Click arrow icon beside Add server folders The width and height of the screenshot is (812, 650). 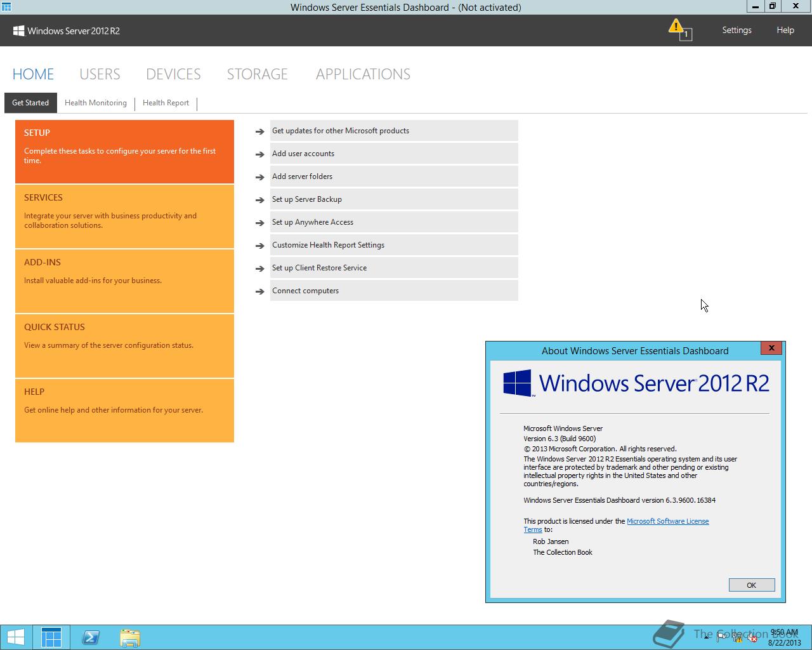(259, 177)
